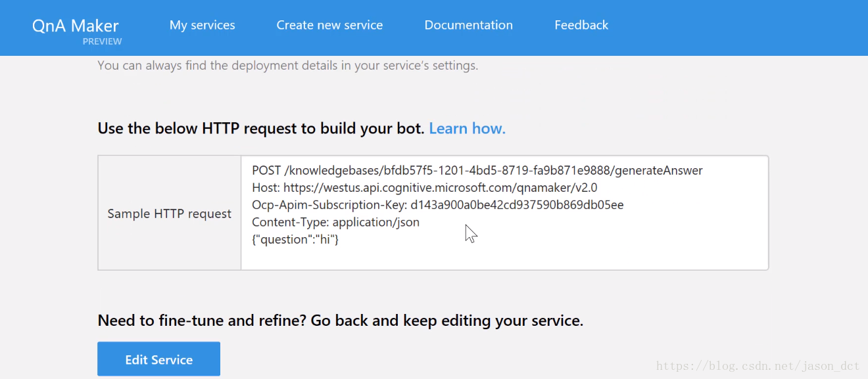This screenshot has height=379, width=868.
Task: Click the 'Use the below HTTP request' heading
Action: 261,129
